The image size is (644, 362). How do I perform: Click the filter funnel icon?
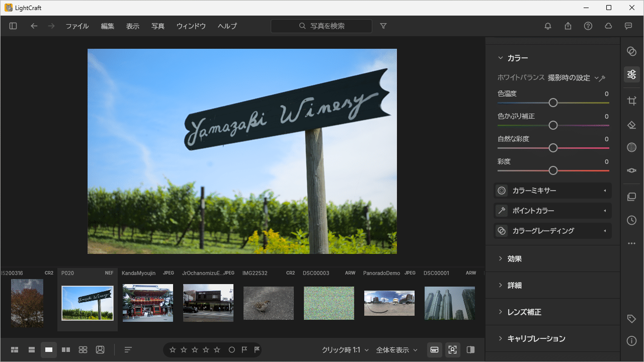(x=383, y=26)
